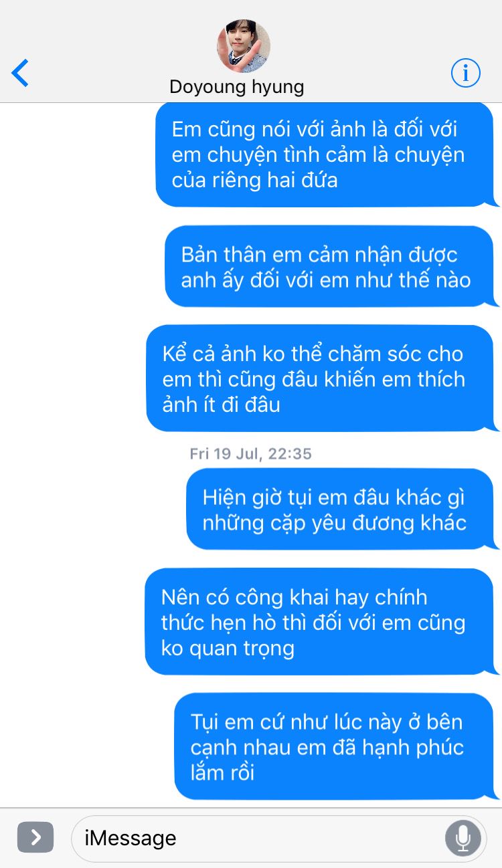Tap 'ko quan trọng' in the fifth message
The height and width of the screenshot is (868, 502).
[228, 648]
